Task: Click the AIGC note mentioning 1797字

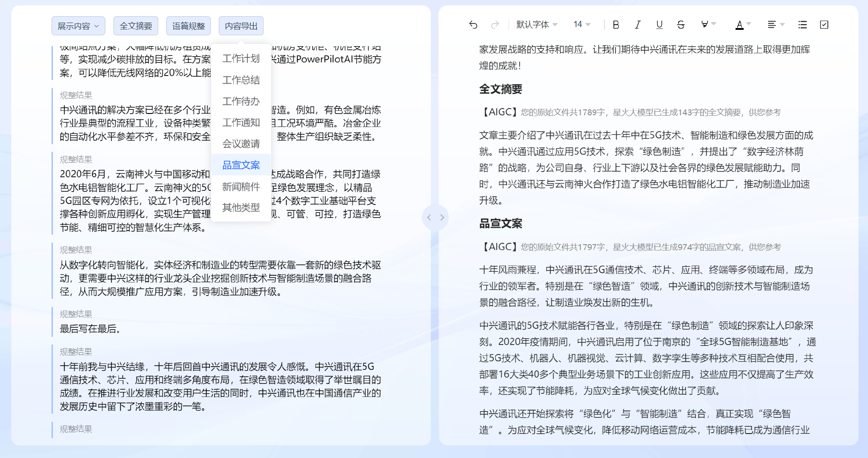Action: (630, 247)
